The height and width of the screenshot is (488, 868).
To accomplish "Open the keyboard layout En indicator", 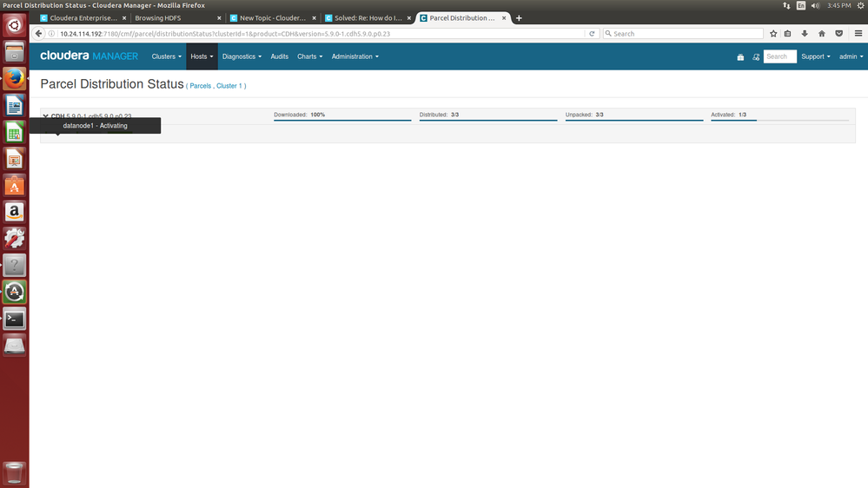I will point(801,5).
